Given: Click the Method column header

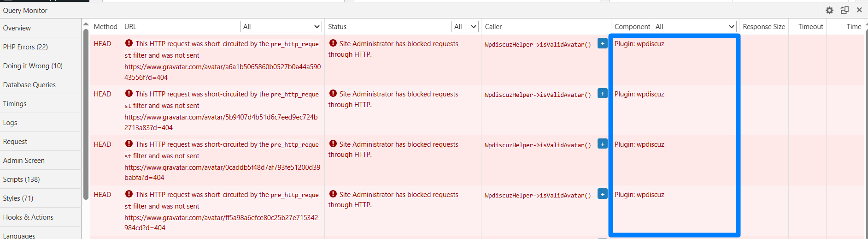Looking at the screenshot, I should pos(106,27).
